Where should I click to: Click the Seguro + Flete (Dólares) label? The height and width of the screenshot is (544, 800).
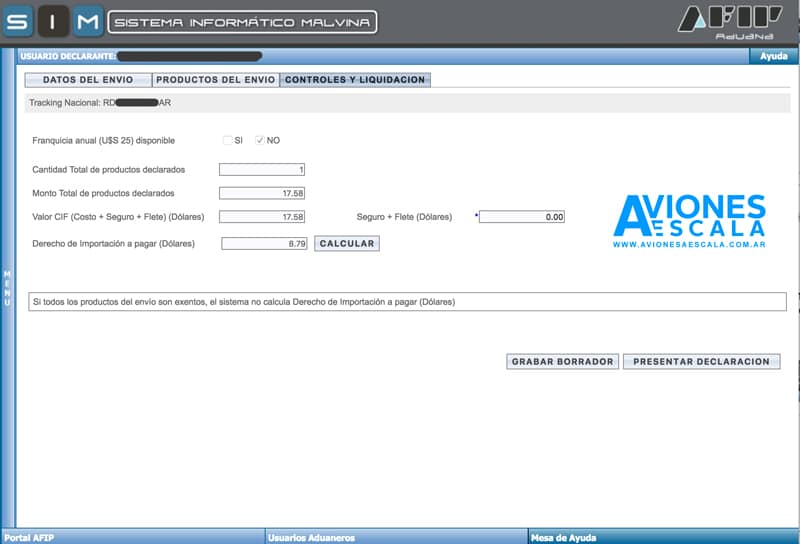[x=404, y=217]
